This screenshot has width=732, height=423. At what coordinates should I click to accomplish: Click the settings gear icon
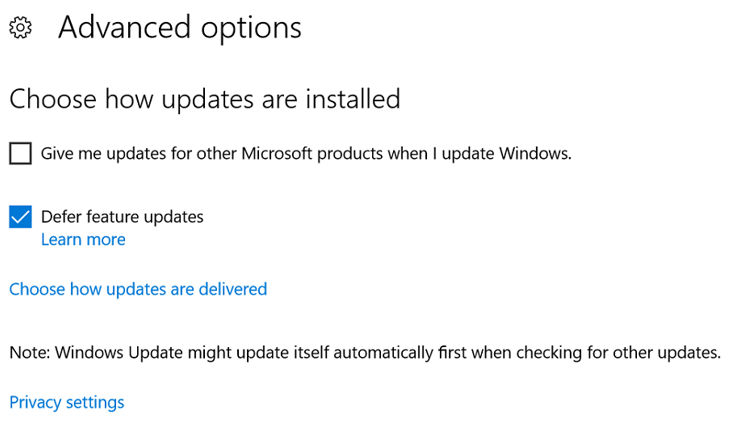point(20,29)
